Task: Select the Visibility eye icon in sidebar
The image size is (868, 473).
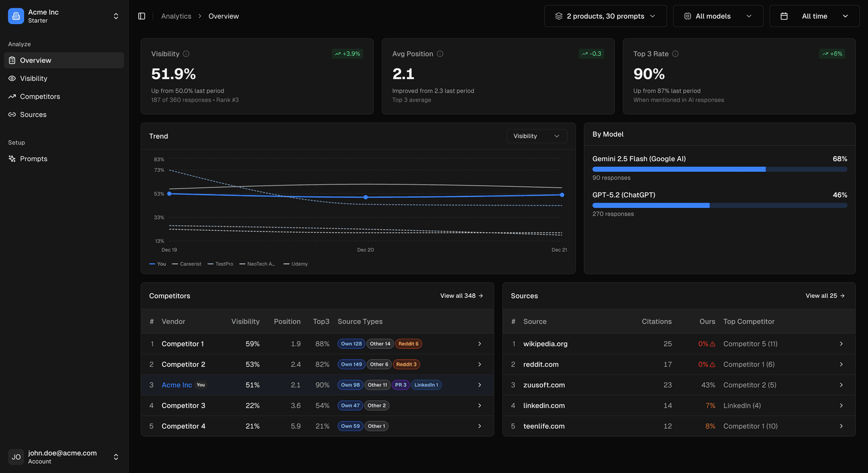Action: [13, 78]
